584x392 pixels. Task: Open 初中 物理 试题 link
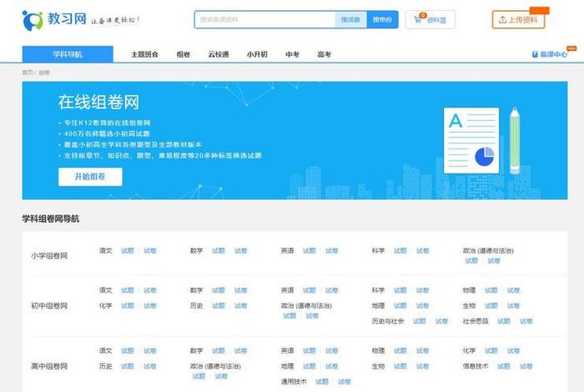click(x=491, y=290)
